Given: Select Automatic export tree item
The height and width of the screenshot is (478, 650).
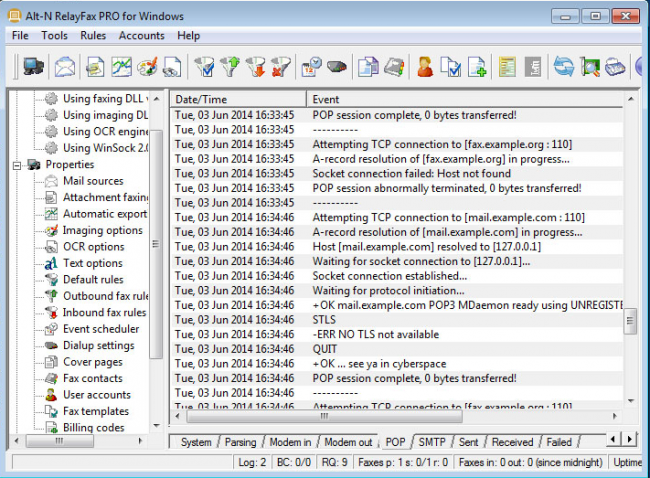Looking at the screenshot, I should [x=105, y=214].
